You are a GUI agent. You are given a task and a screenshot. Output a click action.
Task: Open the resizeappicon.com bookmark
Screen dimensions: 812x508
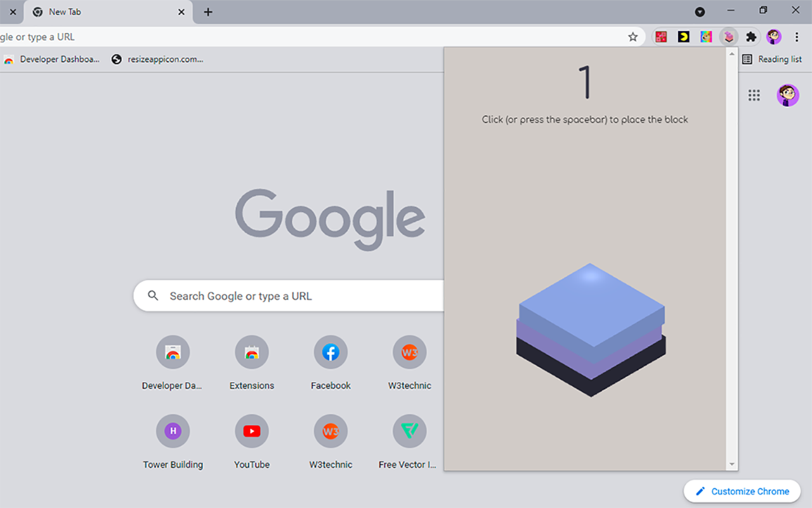157,59
